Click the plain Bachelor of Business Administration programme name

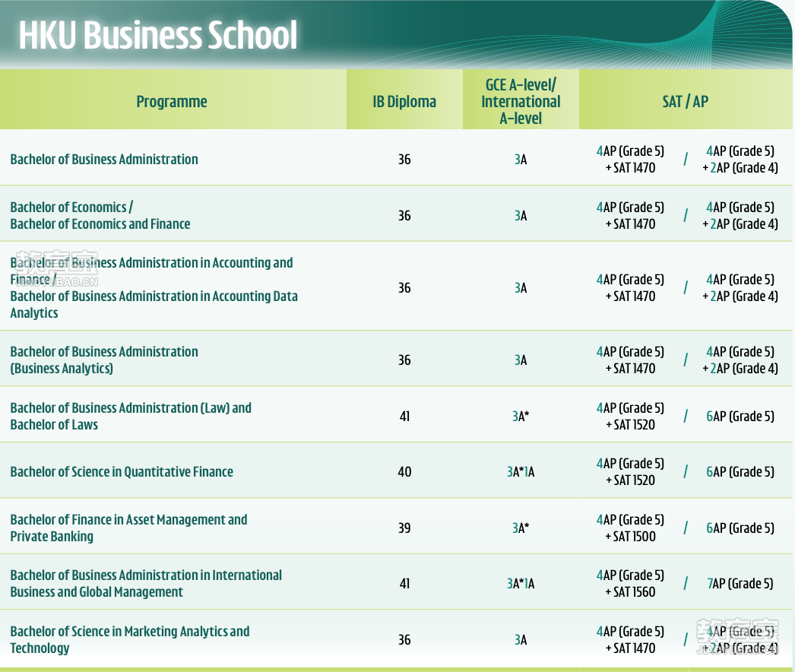click(x=104, y=159)
